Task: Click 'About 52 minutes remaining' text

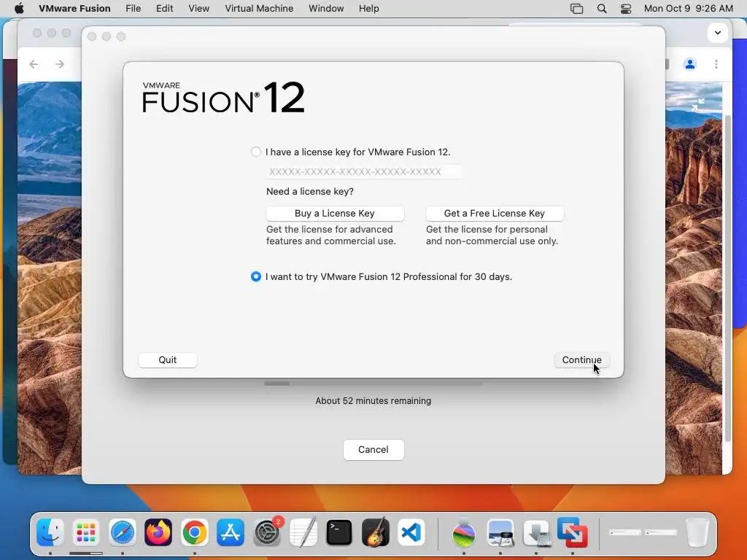Action: tap(373, 401)
